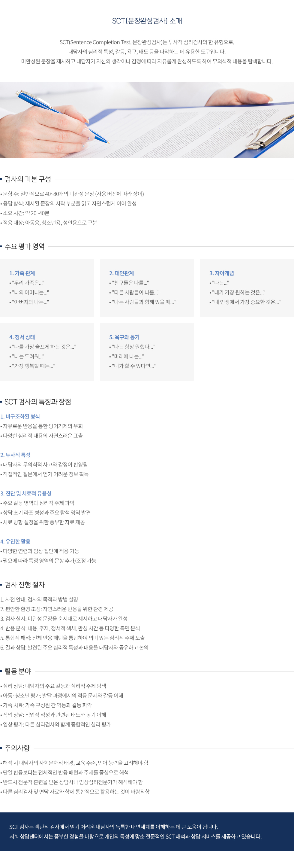Open the "4. 정서 상태" card title
The height and width of the screenshot is (868, 294).
[22, 337]
